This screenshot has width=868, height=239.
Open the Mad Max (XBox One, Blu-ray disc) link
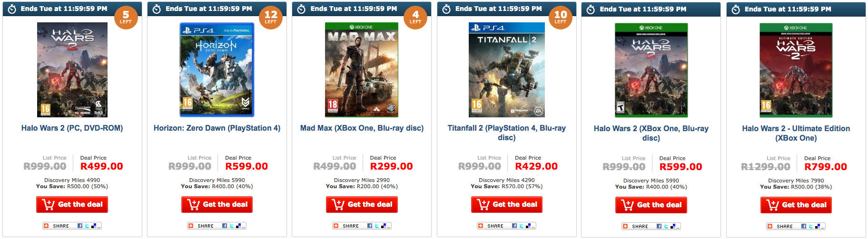point(362,128)
